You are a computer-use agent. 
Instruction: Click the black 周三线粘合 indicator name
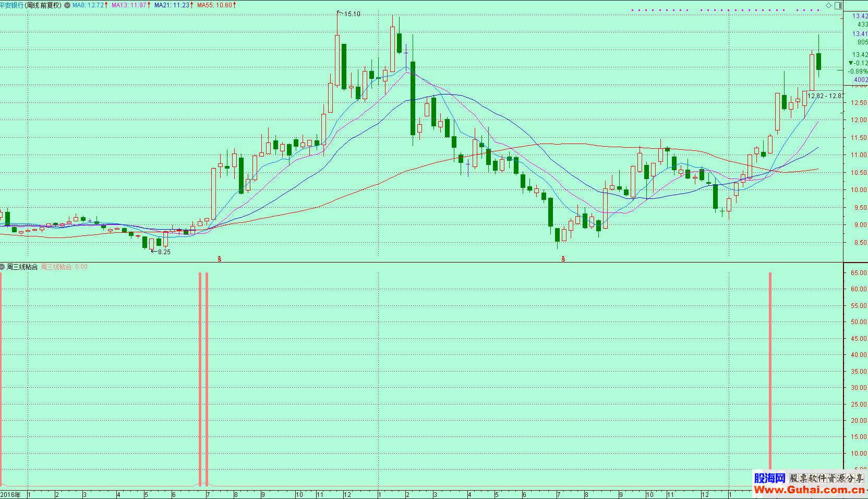(22, 267)
